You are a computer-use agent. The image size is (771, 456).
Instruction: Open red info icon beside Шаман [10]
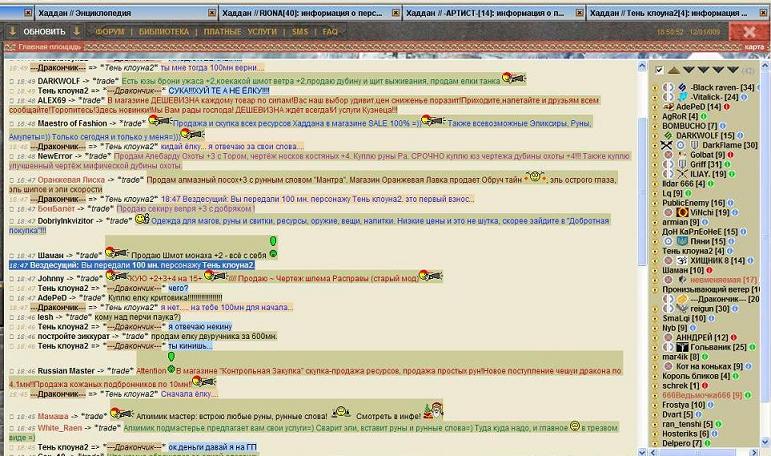click(710, 270)
